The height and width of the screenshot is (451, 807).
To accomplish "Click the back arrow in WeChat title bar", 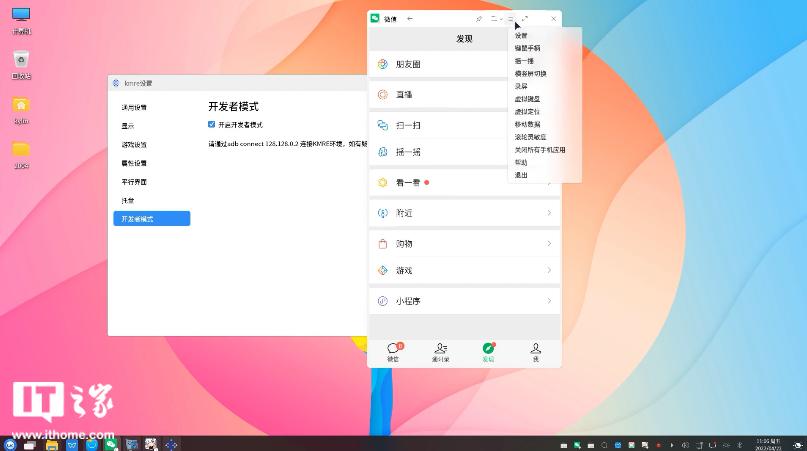I will [x=410, y=19].
